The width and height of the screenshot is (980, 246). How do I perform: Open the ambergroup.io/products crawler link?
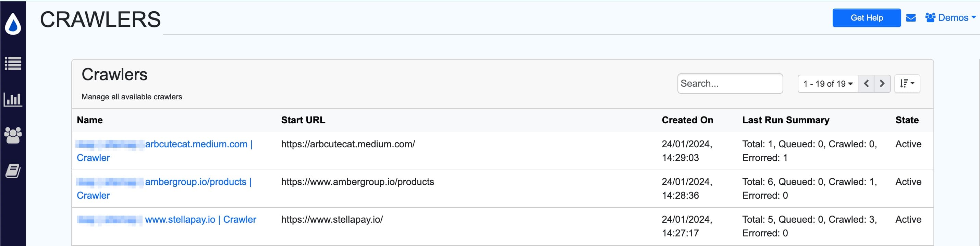coord(196,182)
